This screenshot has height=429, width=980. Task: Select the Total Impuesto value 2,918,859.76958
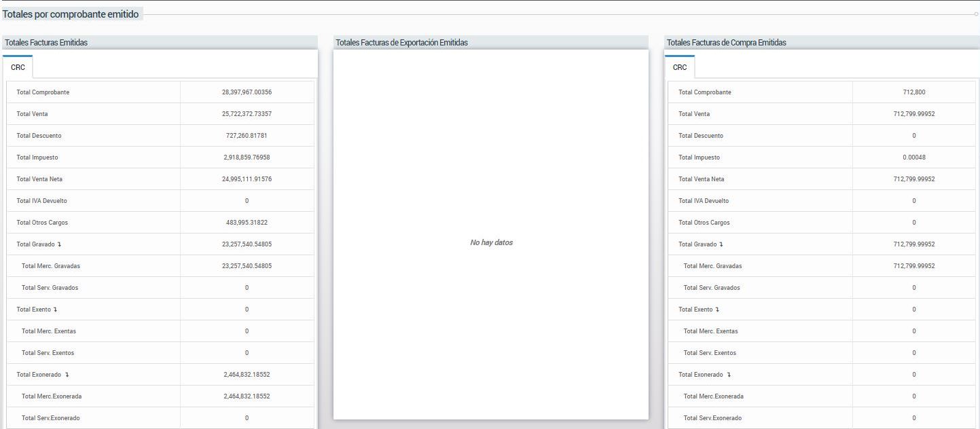click(x=247, y=157)
